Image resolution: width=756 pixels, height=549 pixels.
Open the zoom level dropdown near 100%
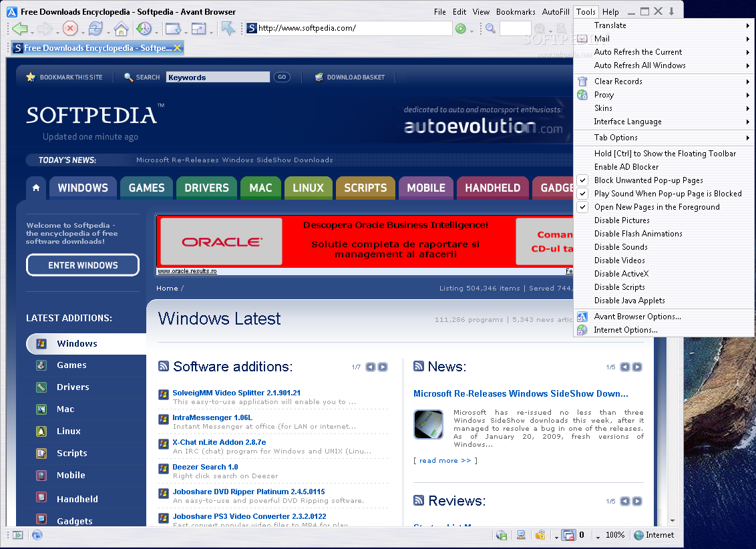pos(598,536)
